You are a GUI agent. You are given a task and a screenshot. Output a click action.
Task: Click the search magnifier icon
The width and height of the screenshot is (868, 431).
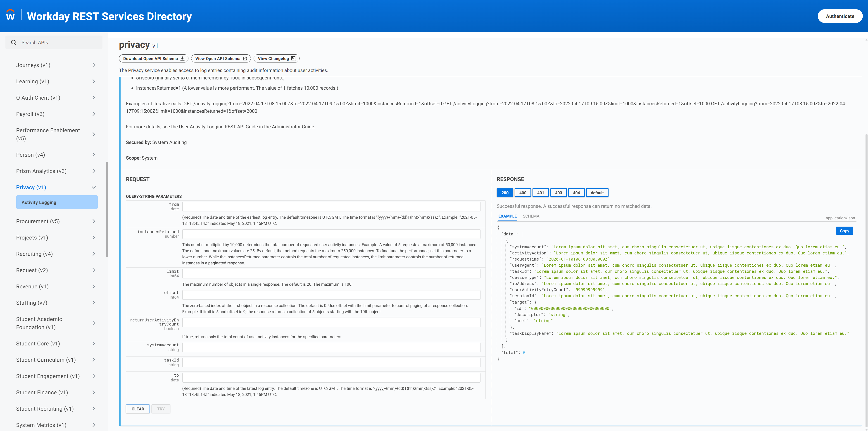pos(14,43)
